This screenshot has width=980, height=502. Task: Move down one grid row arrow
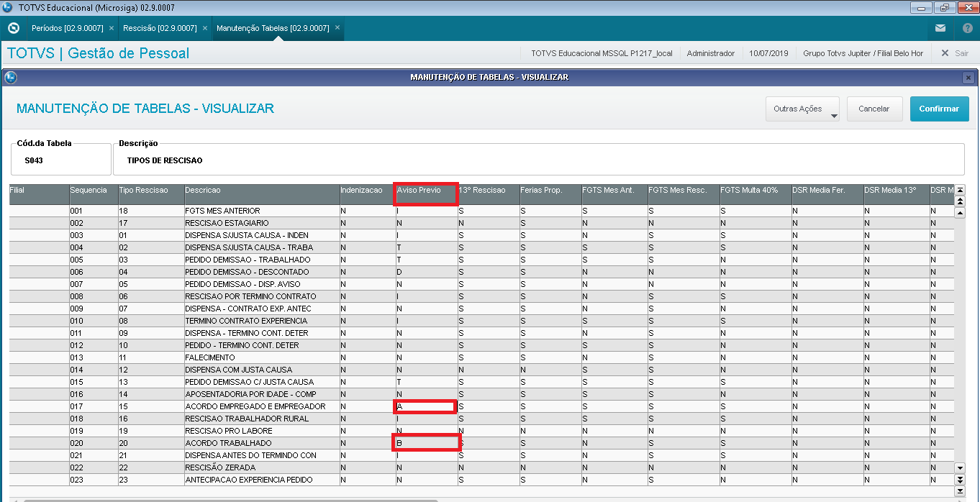coord(959,468)
